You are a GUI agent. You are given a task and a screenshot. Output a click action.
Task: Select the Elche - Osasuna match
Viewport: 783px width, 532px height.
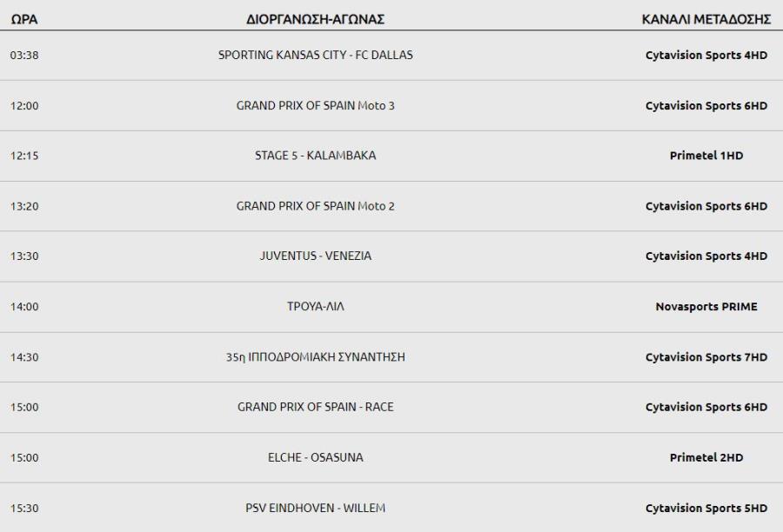[316, 457]
